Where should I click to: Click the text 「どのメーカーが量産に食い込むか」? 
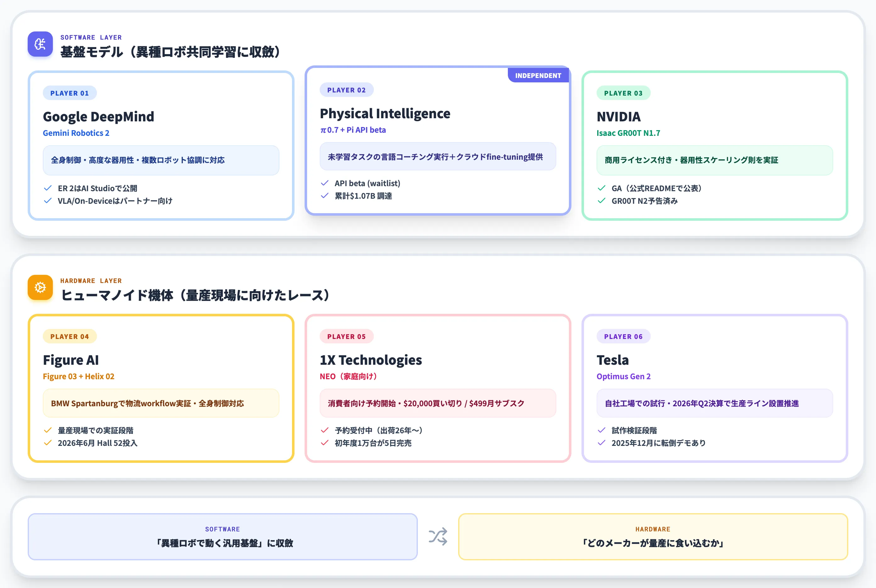pos(653,543)
